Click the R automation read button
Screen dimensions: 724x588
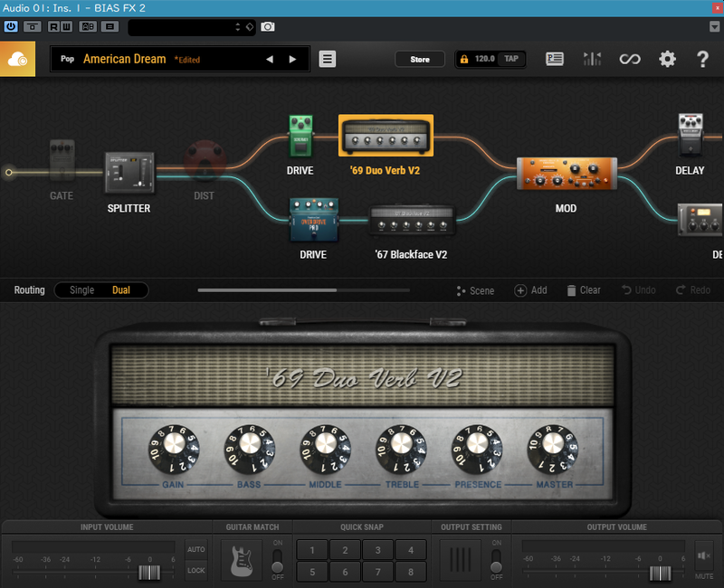pyautogui.click(x=53, y=27)
